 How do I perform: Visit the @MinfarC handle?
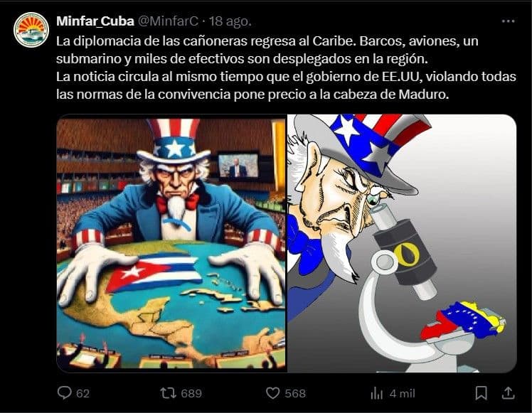[168, 21]
